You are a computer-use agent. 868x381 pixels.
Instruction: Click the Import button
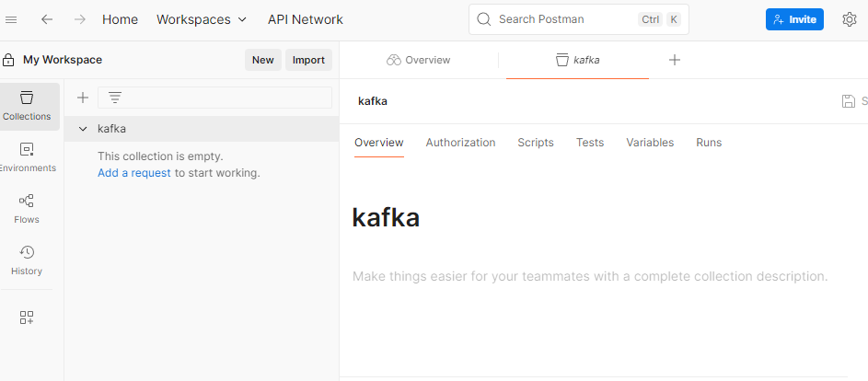coord(308,60)
